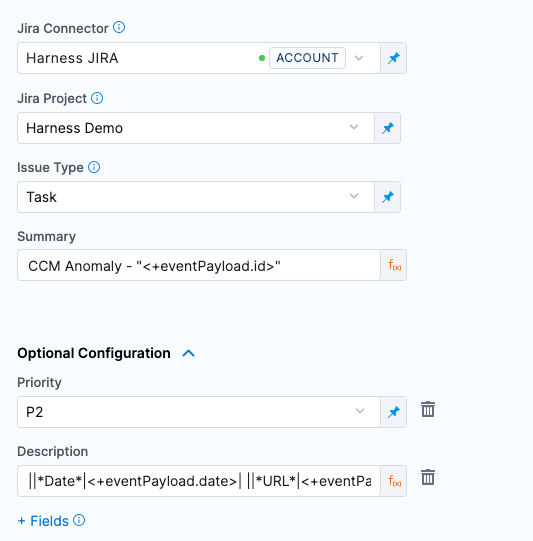Click the Jira Project info icon
The image size is (533, 541).
pos(97,98)
